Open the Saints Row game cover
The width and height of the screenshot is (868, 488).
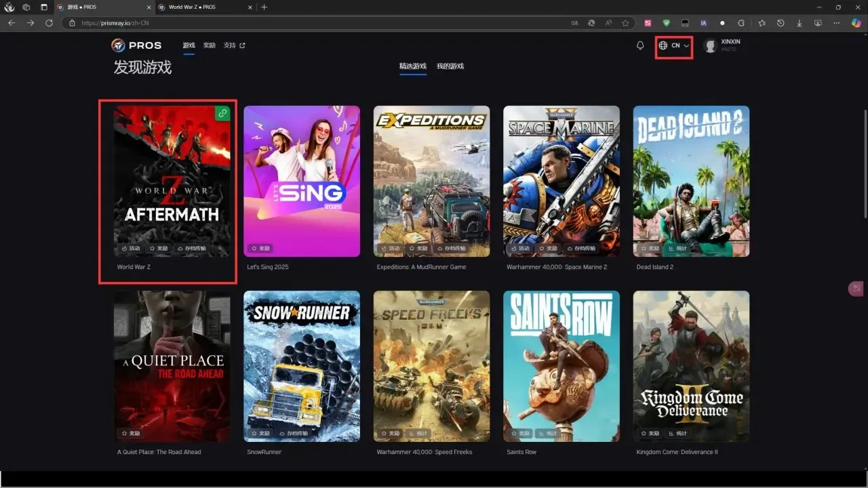tap(561, 367)
